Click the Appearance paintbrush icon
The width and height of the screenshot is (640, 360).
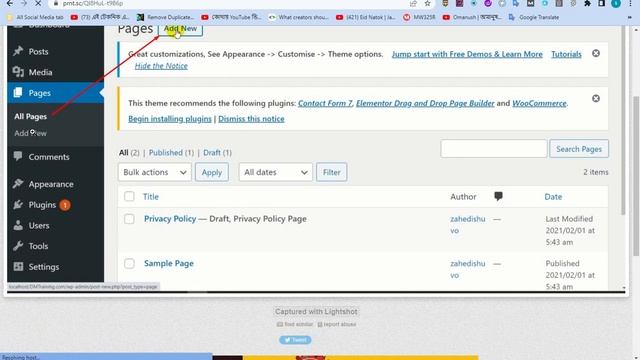click(18, 184)
